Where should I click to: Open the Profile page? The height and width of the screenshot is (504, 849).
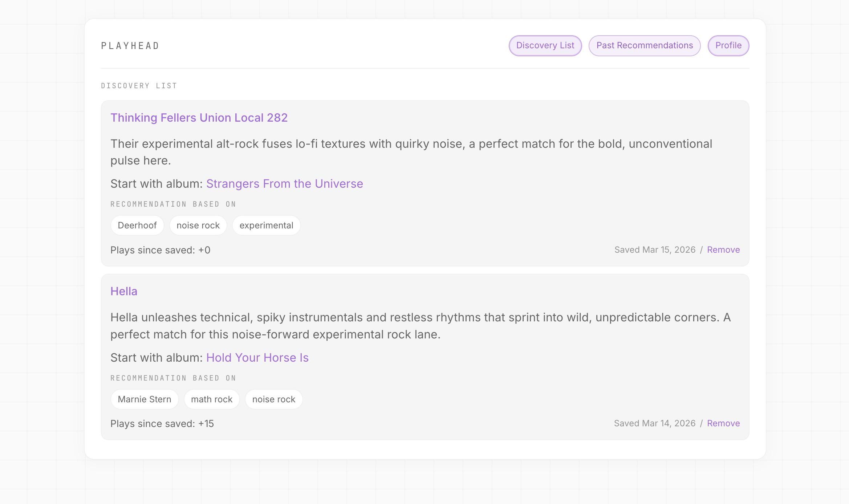click(x=728, y=45)
